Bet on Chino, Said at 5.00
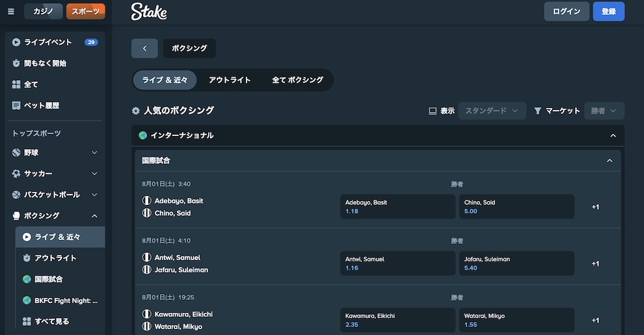644x335 pixels. click(x=517, y=206)
